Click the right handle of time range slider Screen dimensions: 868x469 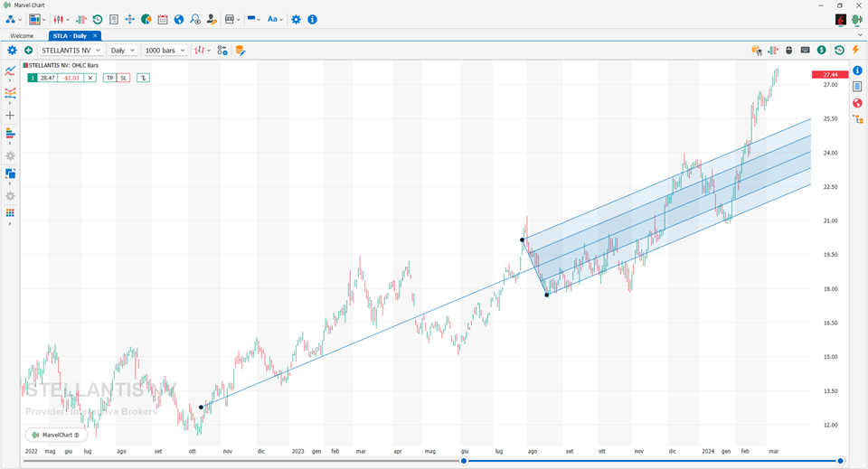tap(840, 461)
